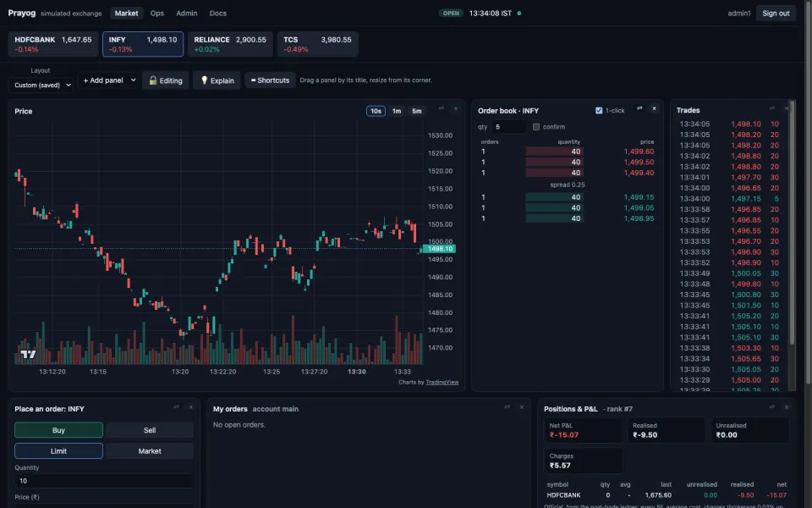Click the Charges value ₹5.57
The width and height of the screenshot is (812, 508).
point(560,466)
